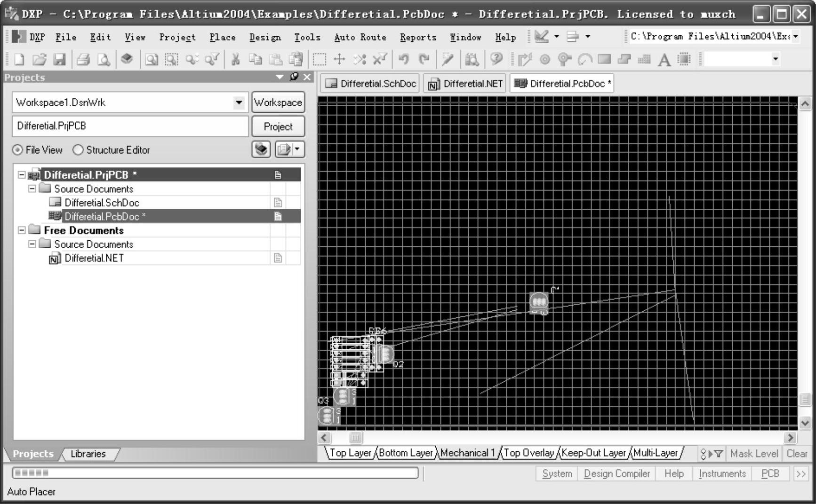Select Differetial.NET in the project tree
Screen dimensions: 816x504
pos(94,258)
